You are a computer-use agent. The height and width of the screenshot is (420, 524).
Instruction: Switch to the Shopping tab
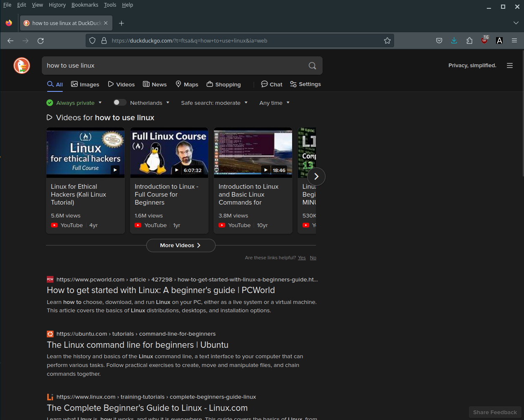[224, 84]
